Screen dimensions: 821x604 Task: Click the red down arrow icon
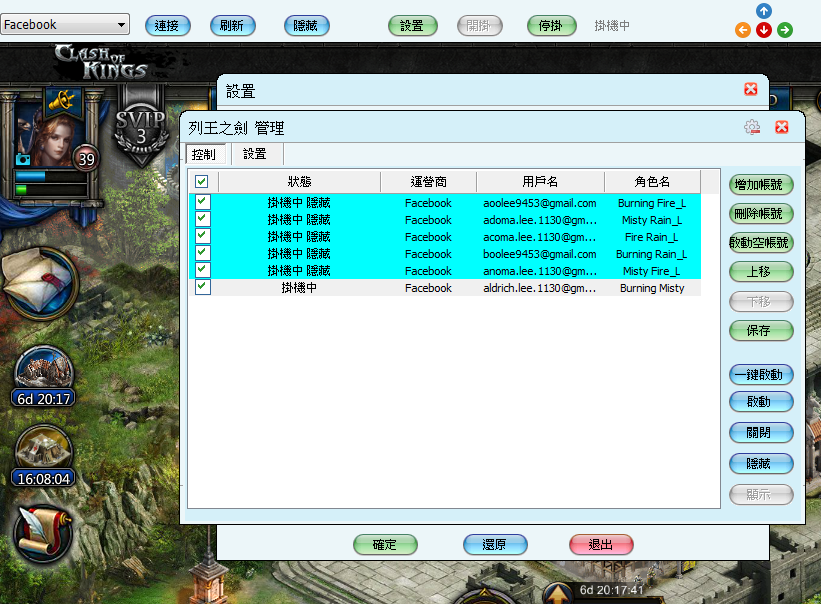[x=763, y=30]
